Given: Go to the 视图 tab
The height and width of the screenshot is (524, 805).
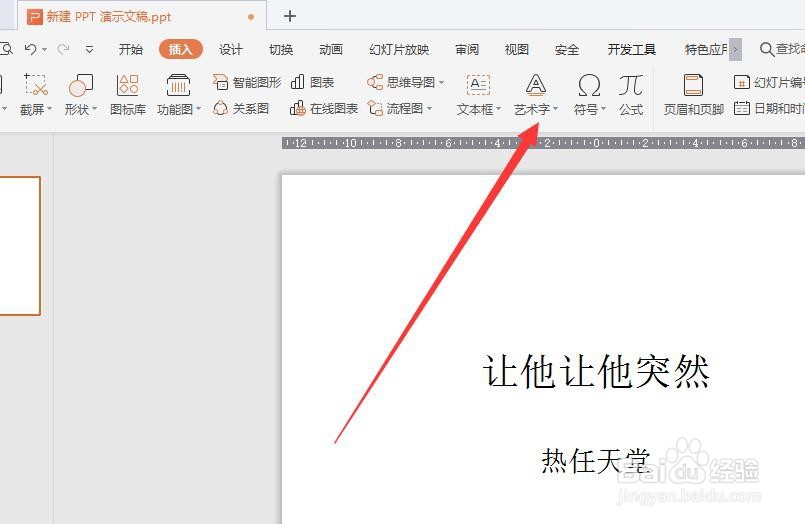Looking at the screenshot, I should (516, 49).
